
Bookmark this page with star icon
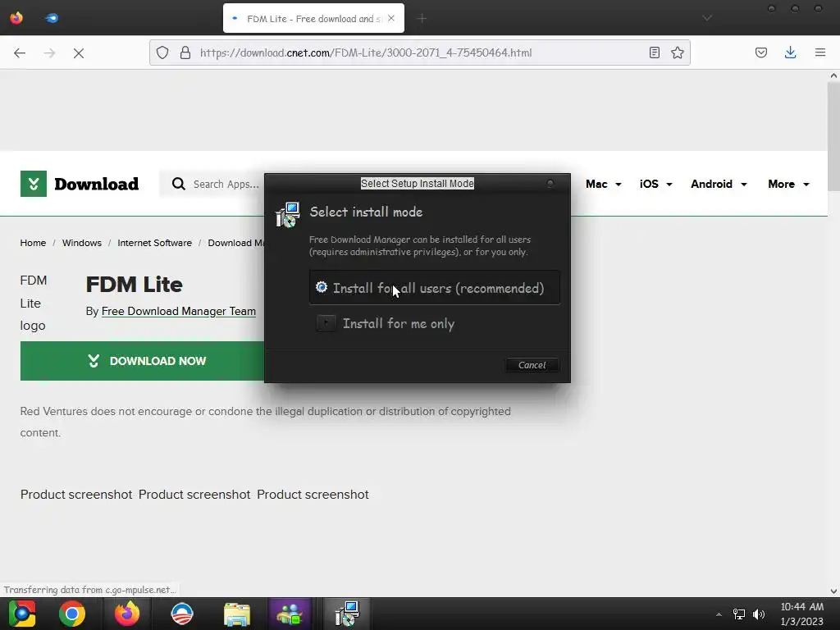(x=677, y=52)
